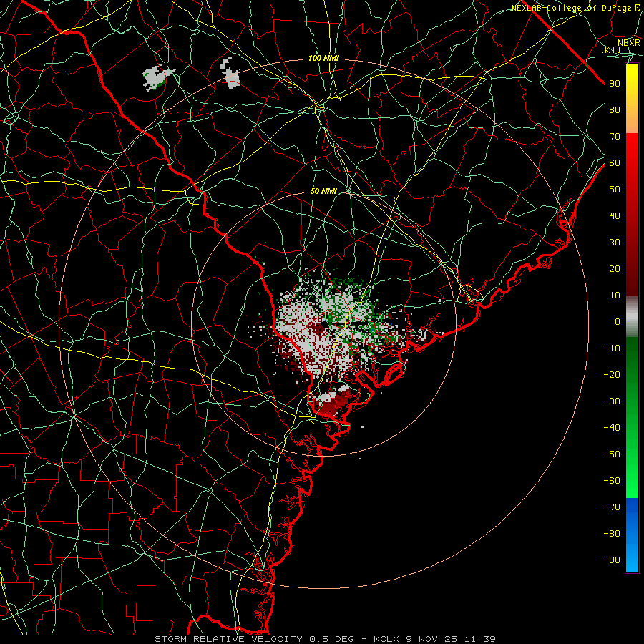Viewport: 644px width, 644px height.
Task: Select the positive 80 scale label
Action: click(x=615, y=110)
